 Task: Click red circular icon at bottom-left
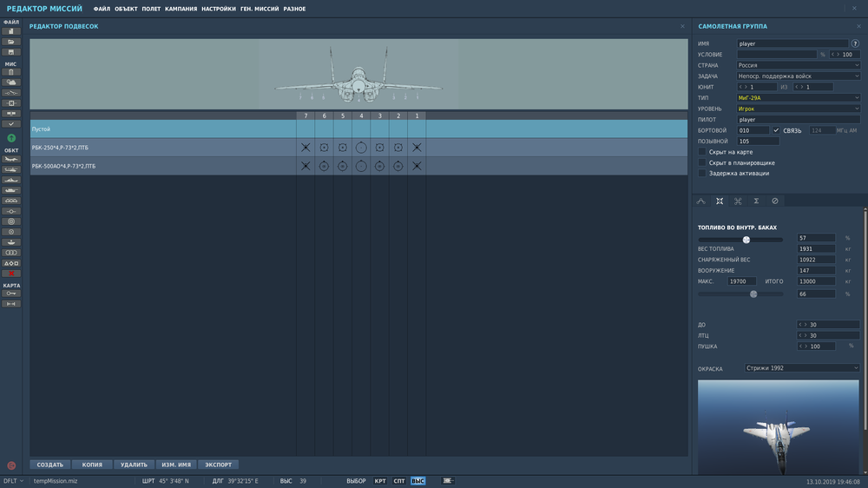click(11, 465)
